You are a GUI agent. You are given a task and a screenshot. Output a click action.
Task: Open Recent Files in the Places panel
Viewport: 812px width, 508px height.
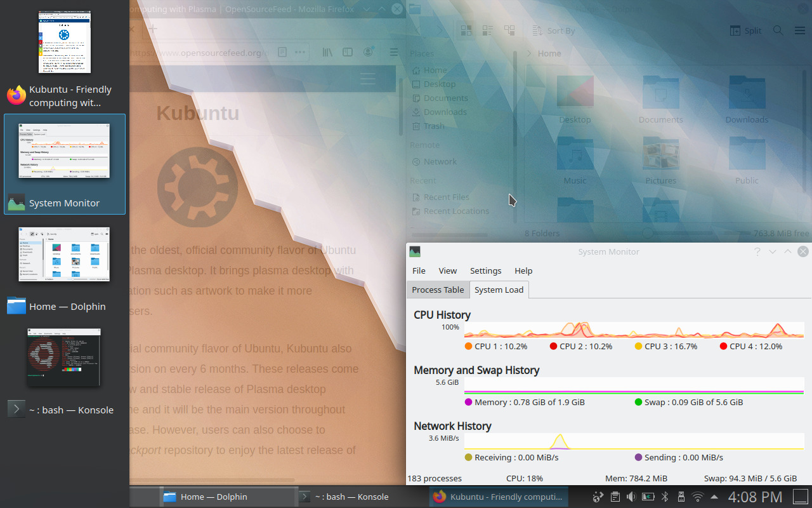[446, 197]
